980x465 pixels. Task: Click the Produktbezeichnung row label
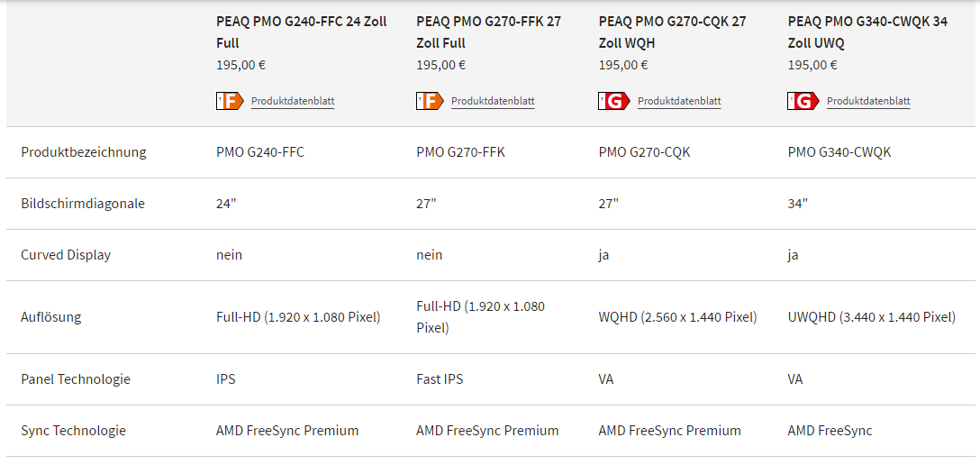point(84,152)
